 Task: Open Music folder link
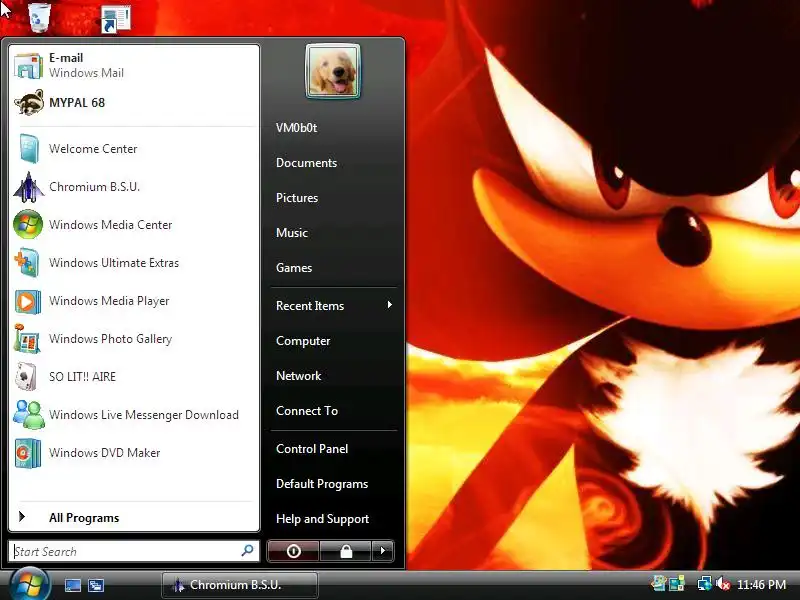[x=292, y=233]
